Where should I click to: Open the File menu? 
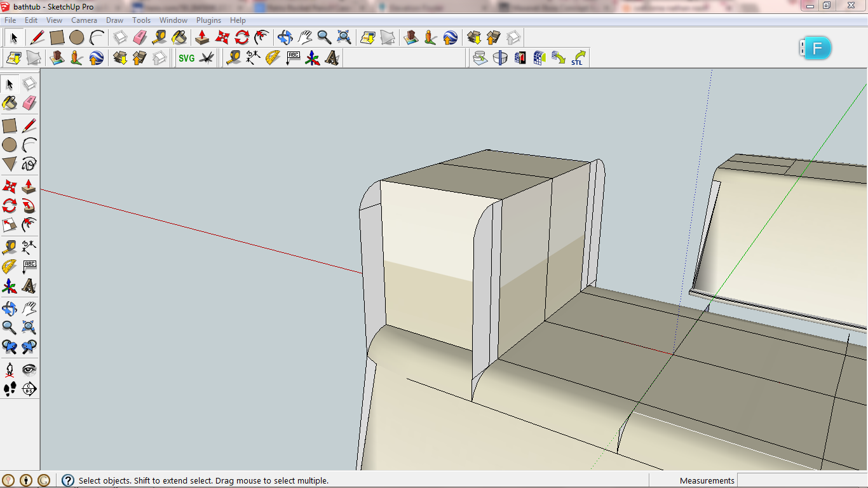pos(10,20)
